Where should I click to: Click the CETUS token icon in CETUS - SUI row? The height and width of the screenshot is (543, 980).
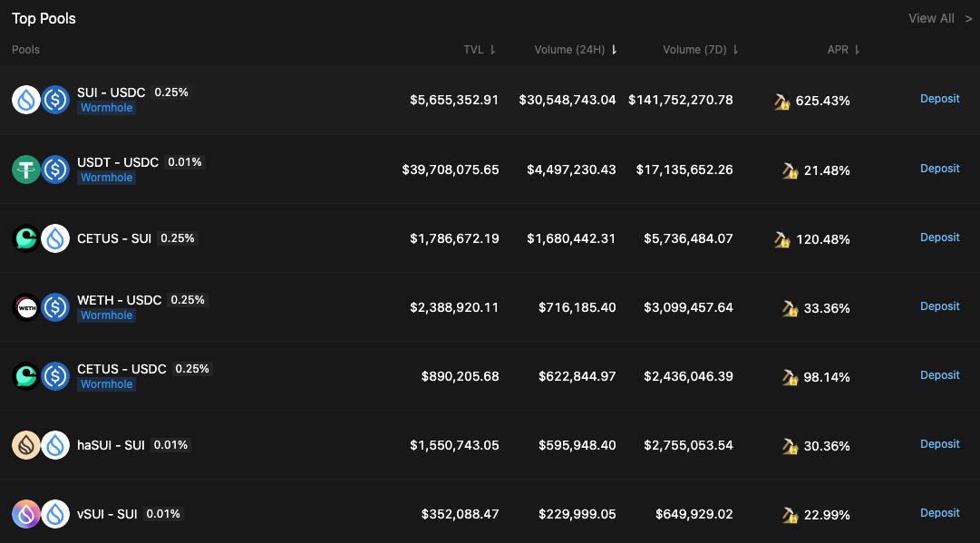pyautogui.click(x=26, y=238)
